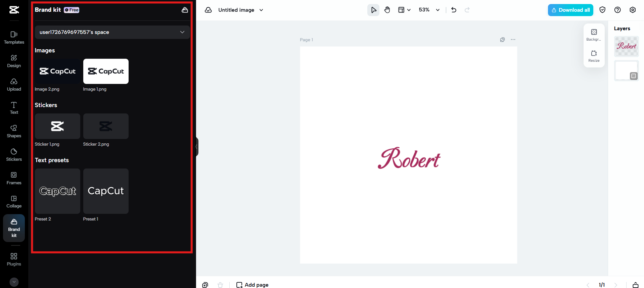The image size is (644, 288).
Task: Switch to the Templates tab
Action: [14, 37]
